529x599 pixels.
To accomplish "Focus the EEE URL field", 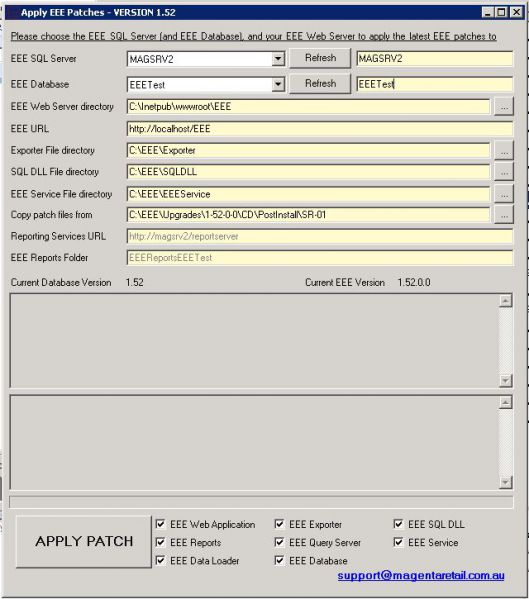I will [320, 129].
